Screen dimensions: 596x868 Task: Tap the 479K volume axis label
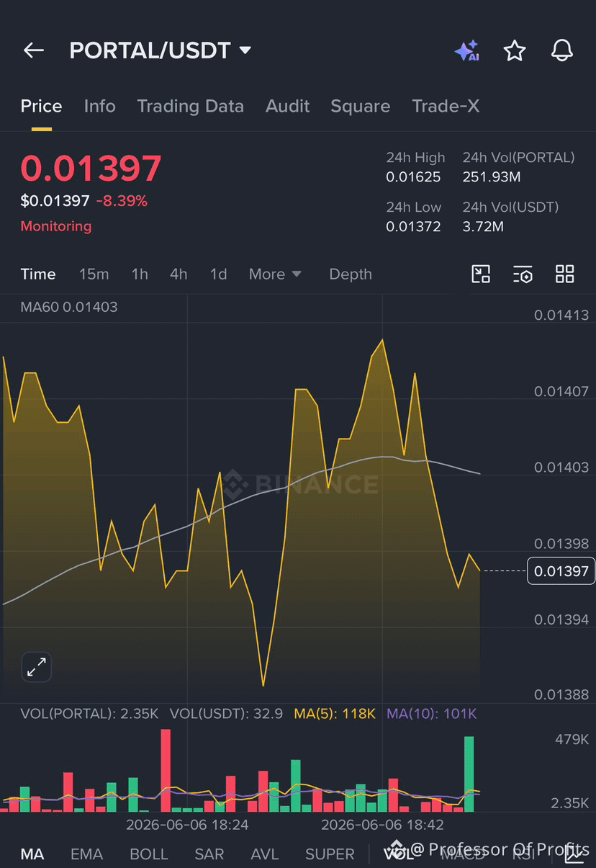(572, 740)
